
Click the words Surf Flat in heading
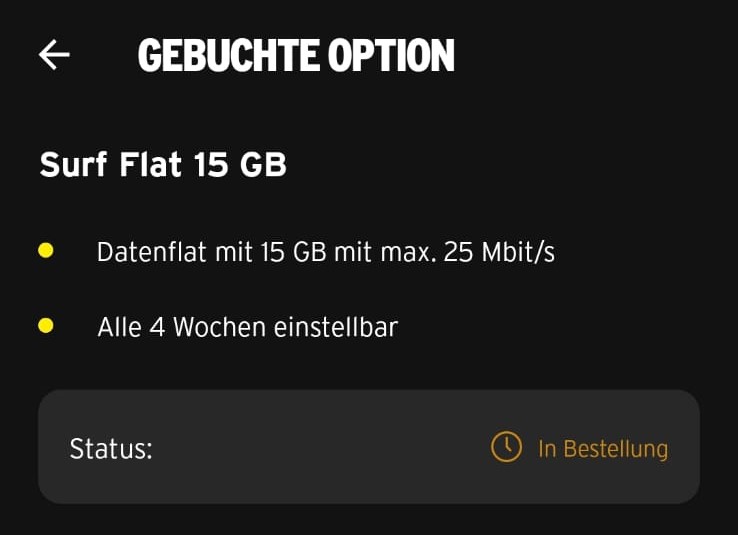click(x=111, y=164)
